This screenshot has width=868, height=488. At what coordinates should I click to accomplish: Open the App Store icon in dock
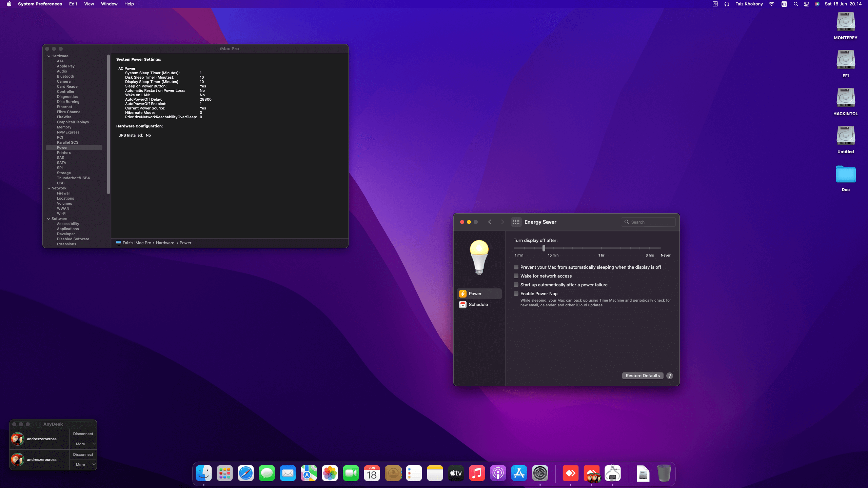519,473
